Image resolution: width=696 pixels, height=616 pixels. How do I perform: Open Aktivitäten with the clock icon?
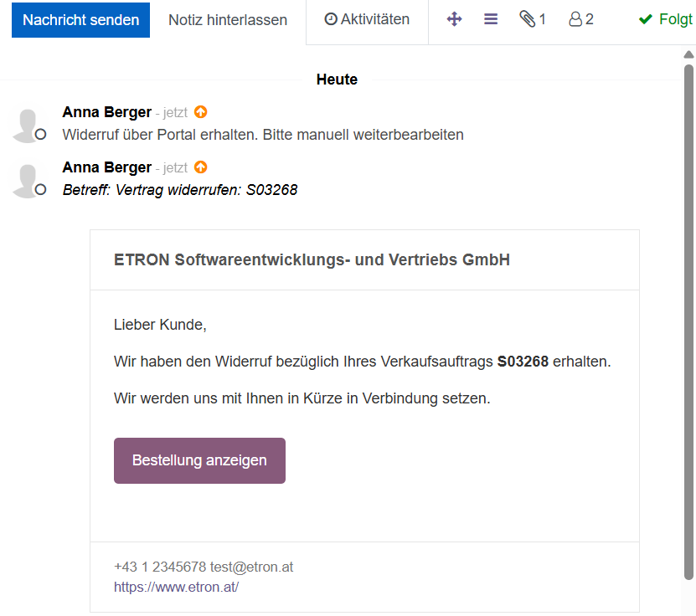(367, 19)
